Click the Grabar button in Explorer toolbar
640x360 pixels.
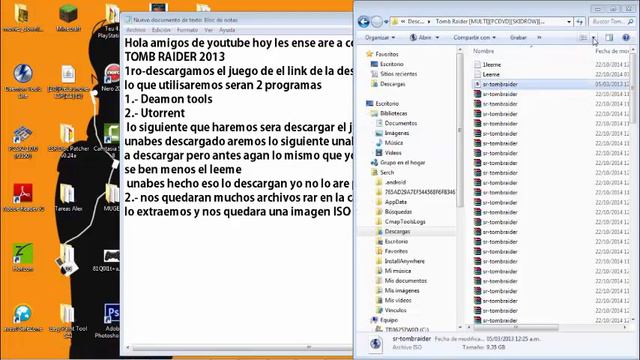pos(518,38)
